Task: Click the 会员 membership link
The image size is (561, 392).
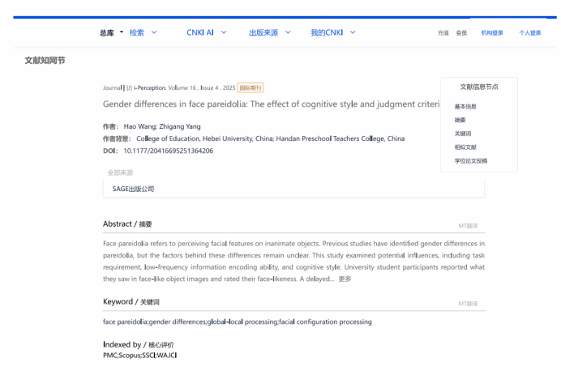Action: tap(461, 33)
